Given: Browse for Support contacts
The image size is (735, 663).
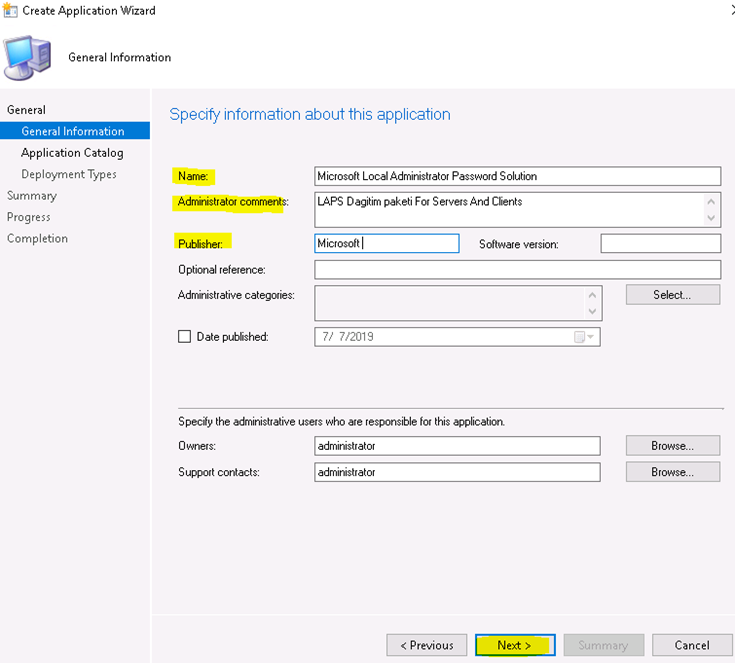Looking at the screenshot, I should tap(673, 472).
